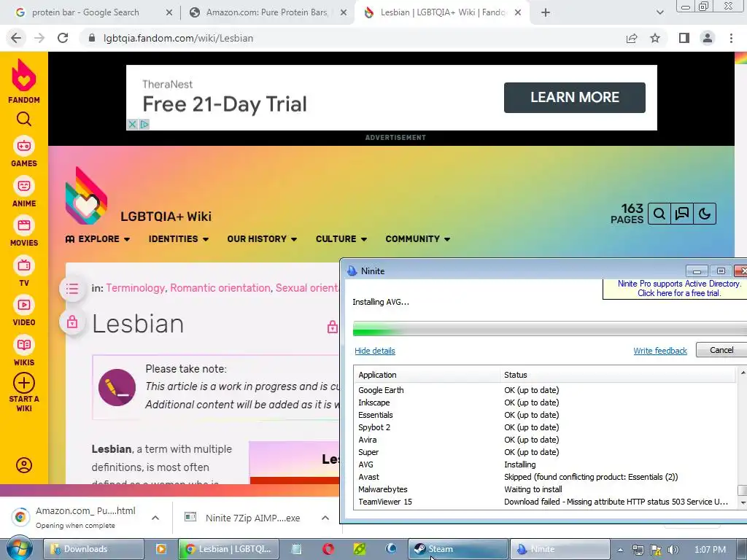Close the Amazon tab
Screen dimensions: 747x560
pyautogui.click(x=344, y=13)
